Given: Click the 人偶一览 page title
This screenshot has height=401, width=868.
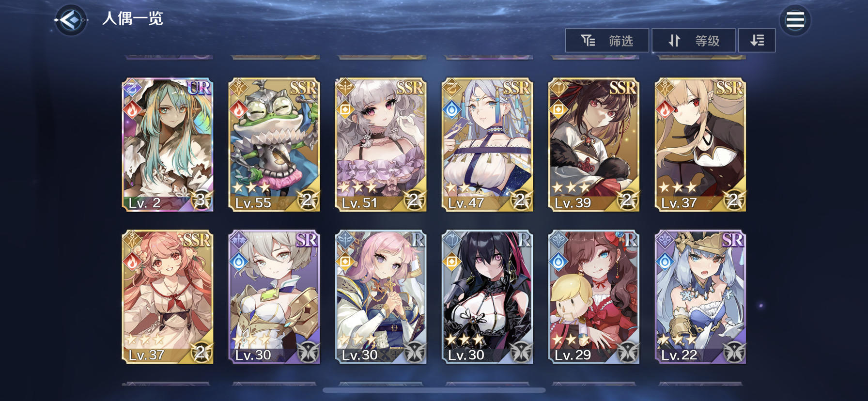Looking at the screenshot, I should pos(133,19).
